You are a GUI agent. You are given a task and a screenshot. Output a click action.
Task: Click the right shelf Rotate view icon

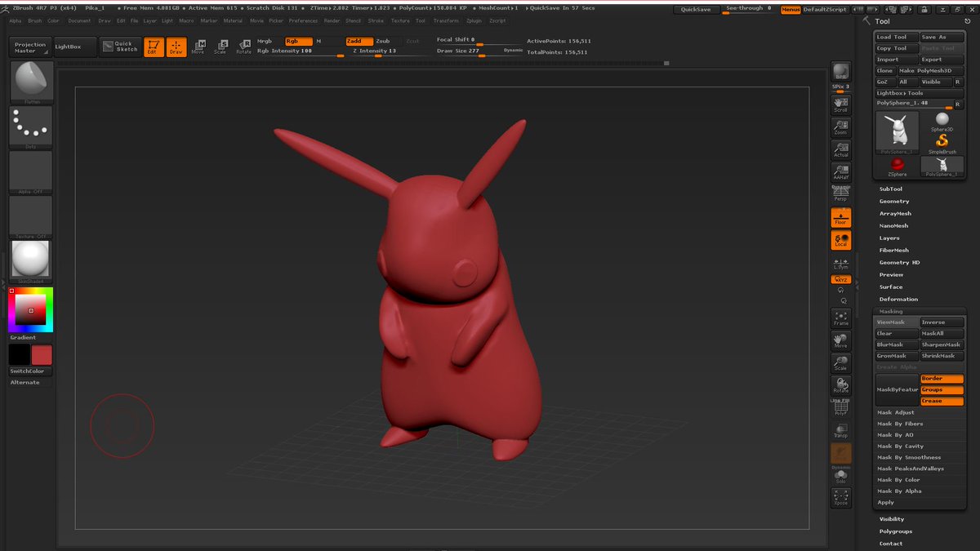point(840,385)
